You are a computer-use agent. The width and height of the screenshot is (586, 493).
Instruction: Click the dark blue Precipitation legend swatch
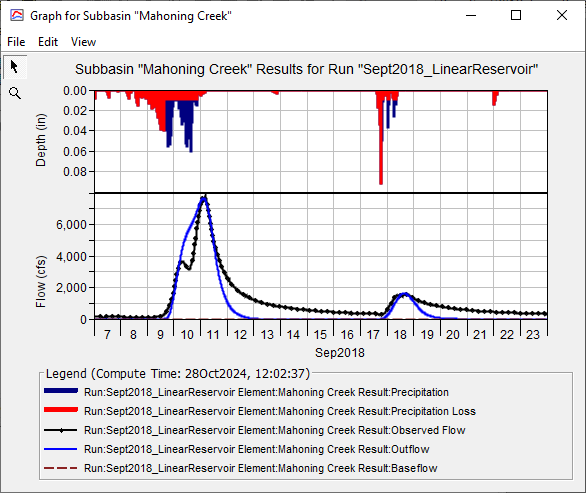[x=61, y=391]
